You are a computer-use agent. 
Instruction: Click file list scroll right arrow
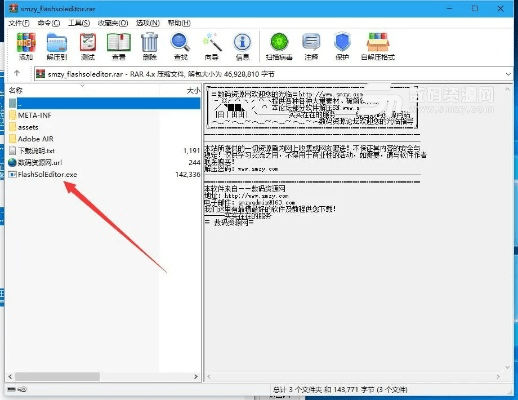click(x=196, y=377)
